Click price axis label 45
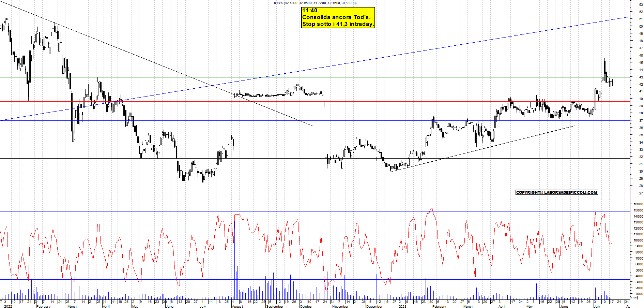This screenshot has width=644, height=308. coord(641,63)
